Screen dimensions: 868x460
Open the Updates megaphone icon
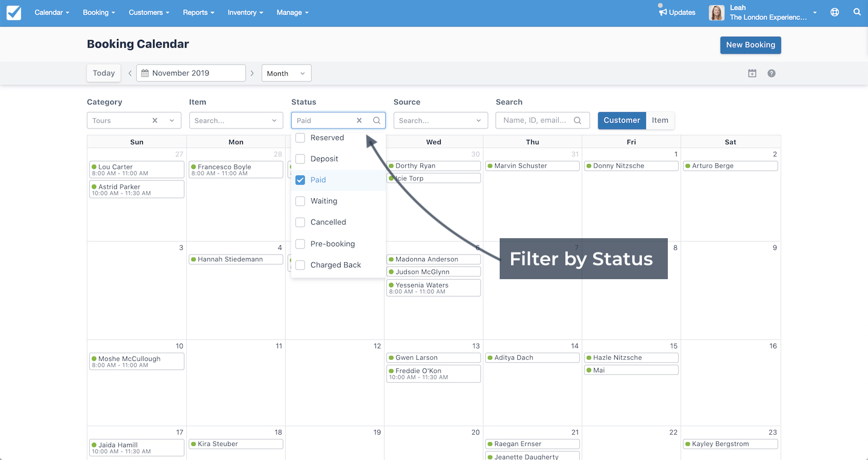coord(662,12)
